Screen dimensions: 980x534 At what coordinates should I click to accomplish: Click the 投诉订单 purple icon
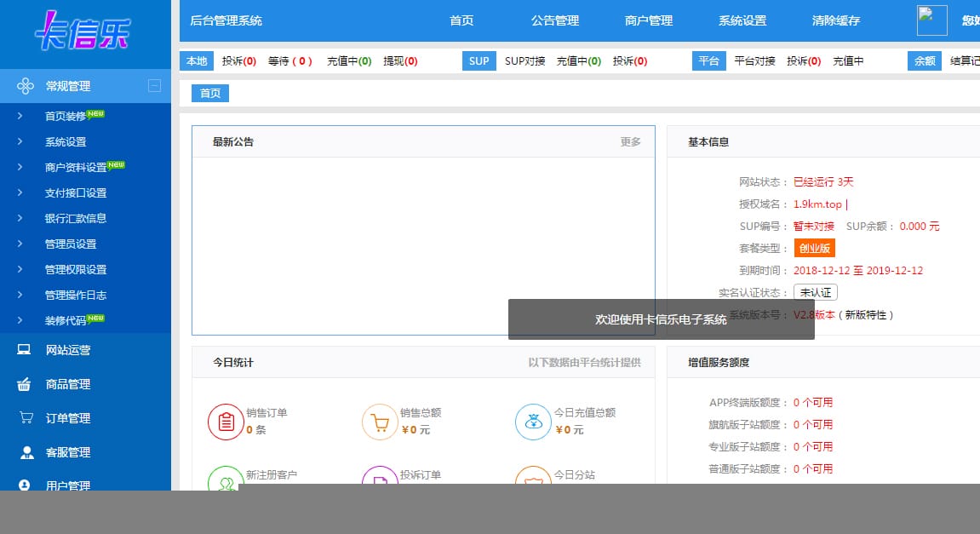click(x=380, y=479)
